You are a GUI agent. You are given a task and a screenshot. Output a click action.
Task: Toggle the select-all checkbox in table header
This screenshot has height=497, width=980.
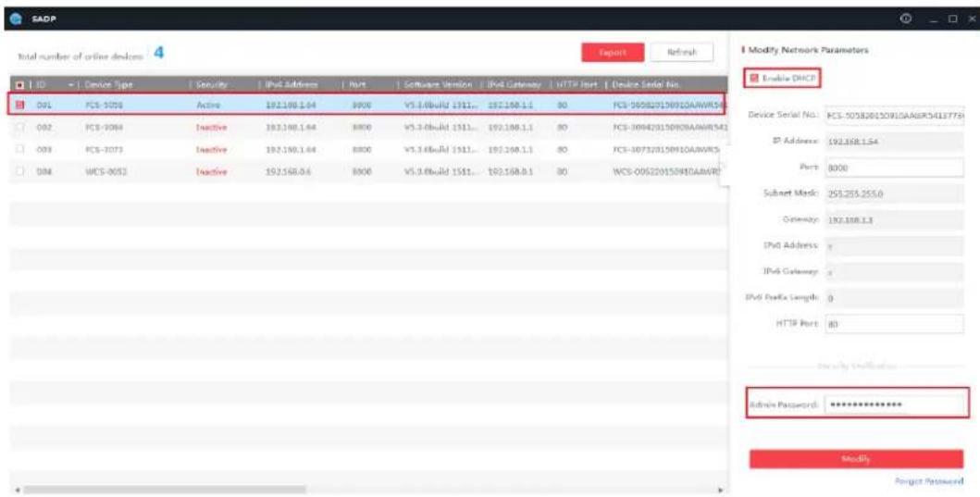tap(19, 84)
